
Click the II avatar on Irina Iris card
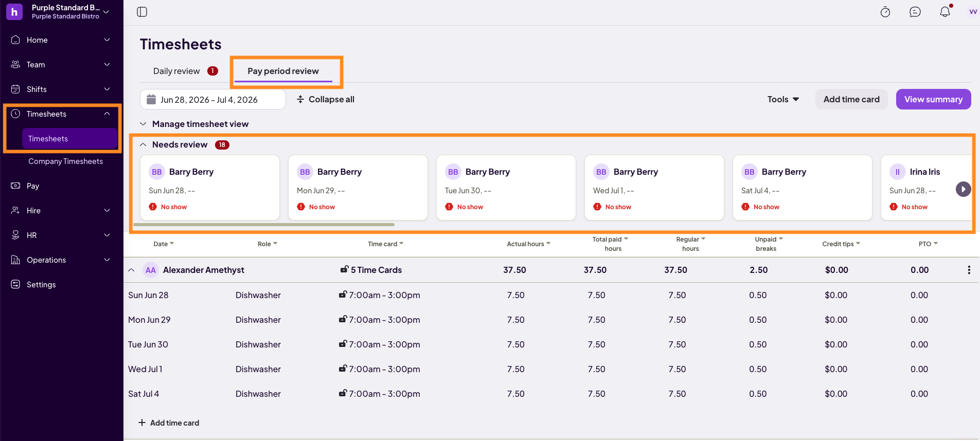898,172
